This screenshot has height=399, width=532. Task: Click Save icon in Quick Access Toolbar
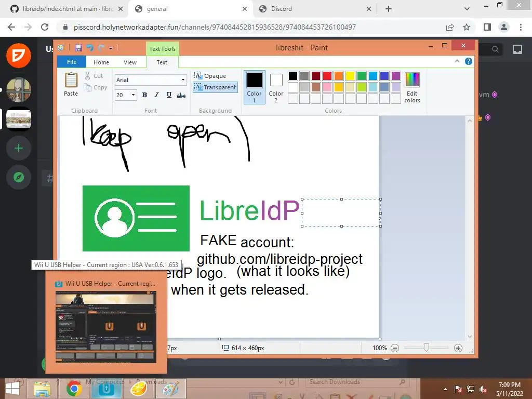78,48
